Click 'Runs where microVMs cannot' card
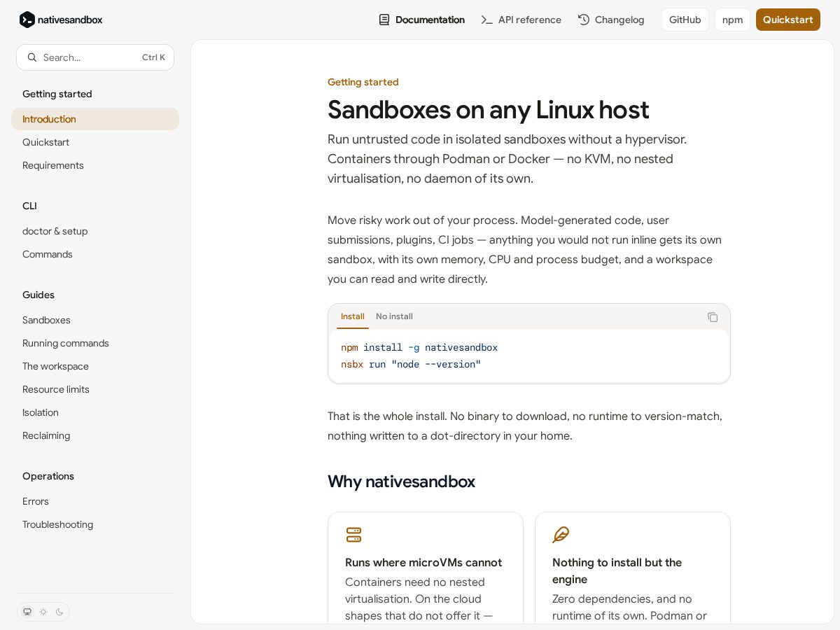The width and height of the screenshot is (840, 630). (x=426, y=568)
